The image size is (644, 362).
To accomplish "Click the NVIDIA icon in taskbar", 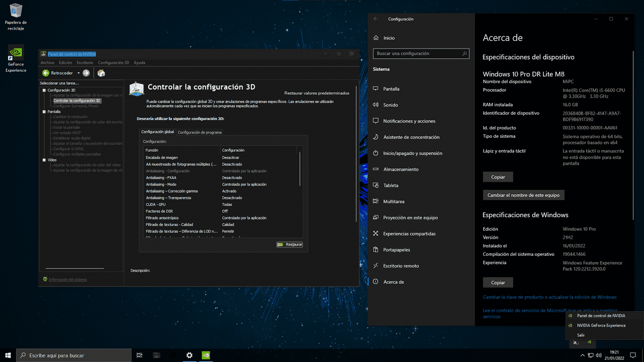I will pos(206,355).
